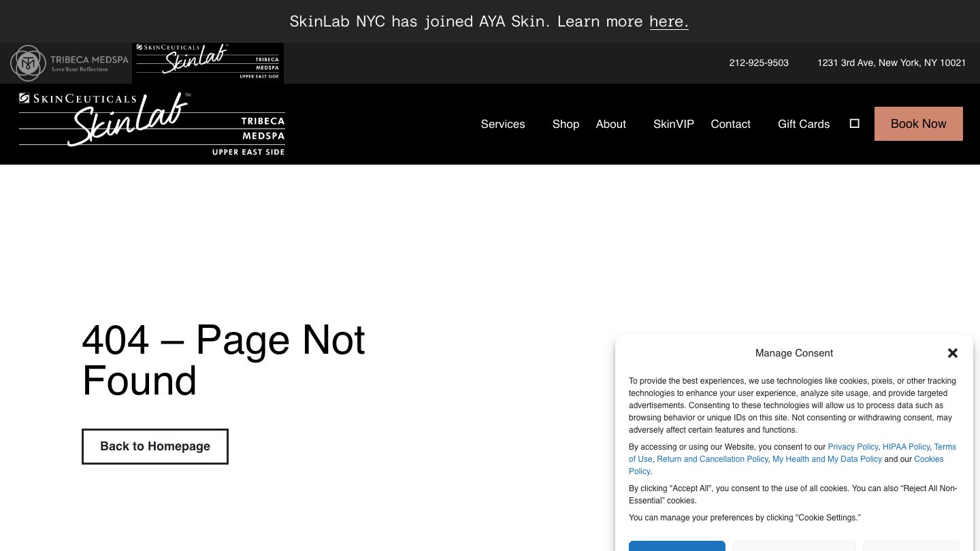The height and width of the screenshot is (551, 980).
Task: View the HIPAA Policy link
Action: pos(906,447)
